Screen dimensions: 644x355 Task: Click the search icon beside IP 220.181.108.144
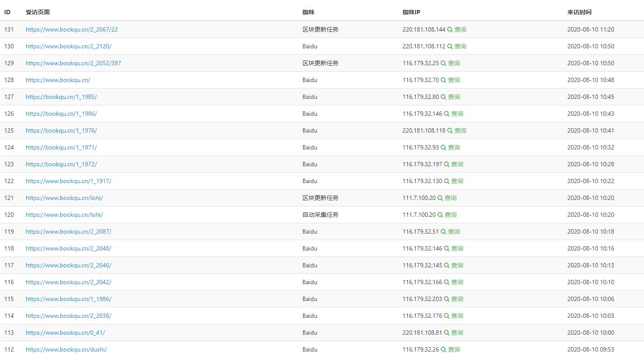(x=450, y=29)
